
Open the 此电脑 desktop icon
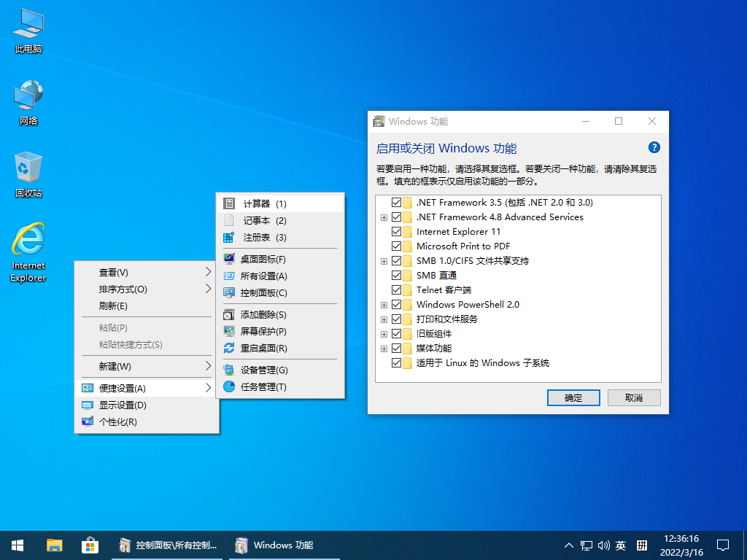[x=28, y=31]
